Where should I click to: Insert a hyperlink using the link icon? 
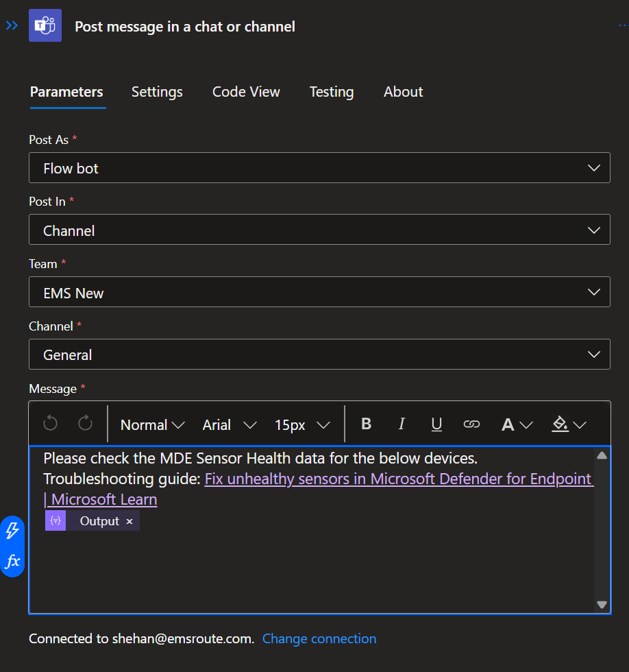pyautogui.click(x=471, y=424)
